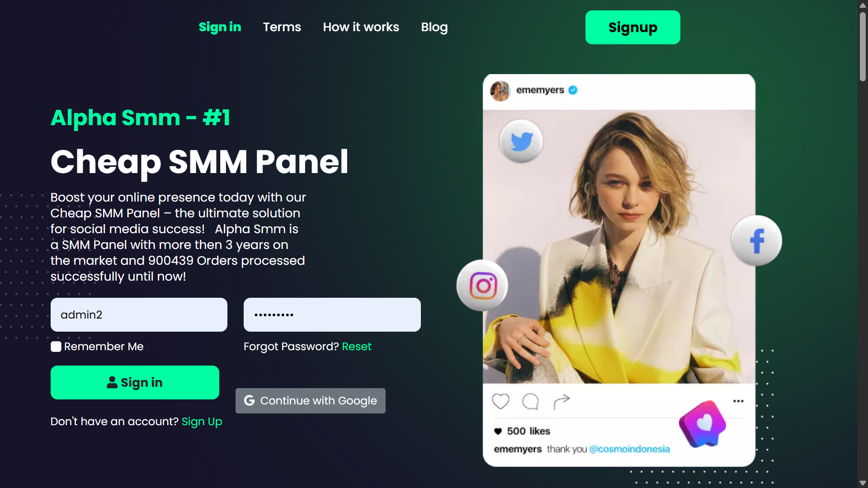
Task: Enable the Remember Me checkbox
Action: pos(56,347)
